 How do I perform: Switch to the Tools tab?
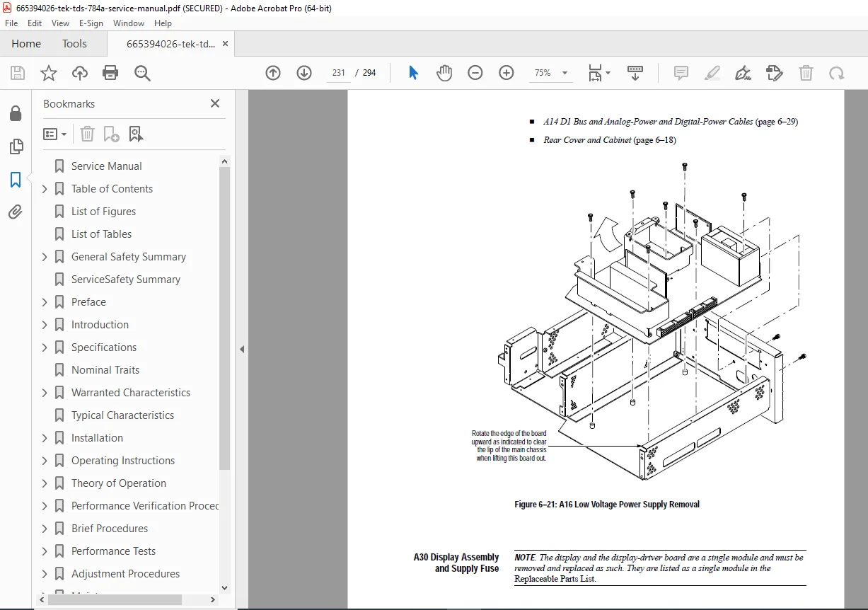(74, 44)
